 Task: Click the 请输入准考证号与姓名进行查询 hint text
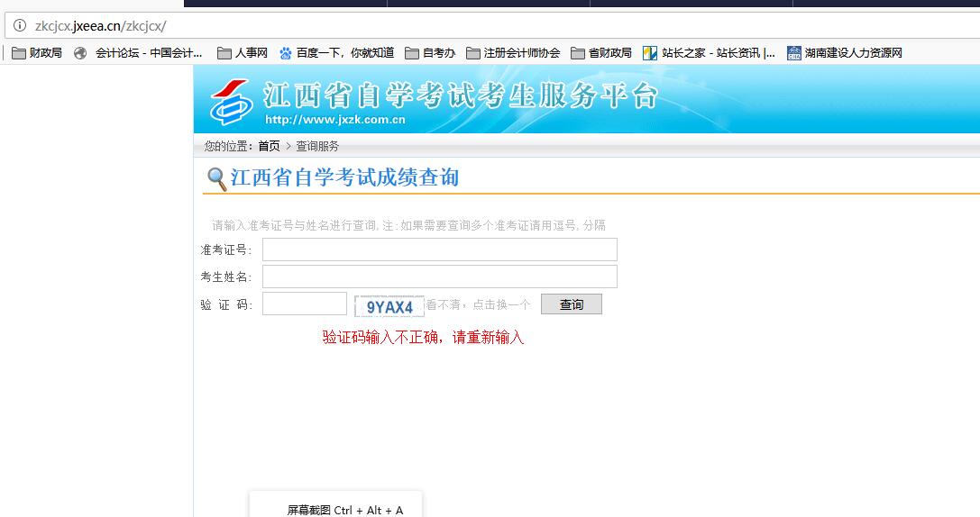[408, 225]
